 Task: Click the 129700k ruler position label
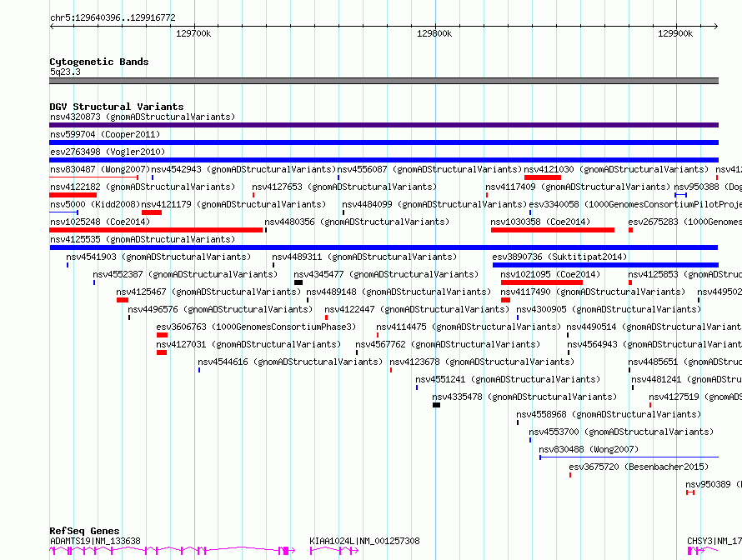193,33
